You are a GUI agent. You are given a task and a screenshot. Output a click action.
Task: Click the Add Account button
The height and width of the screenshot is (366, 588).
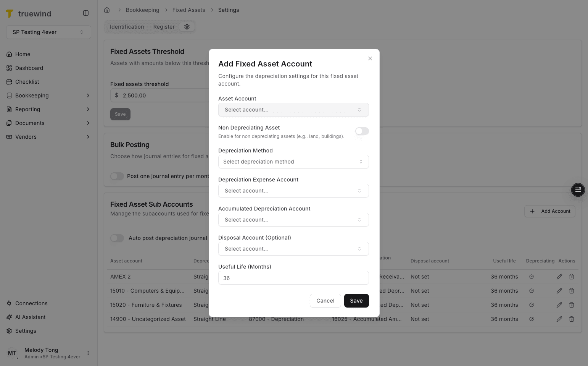coord(549,211)
